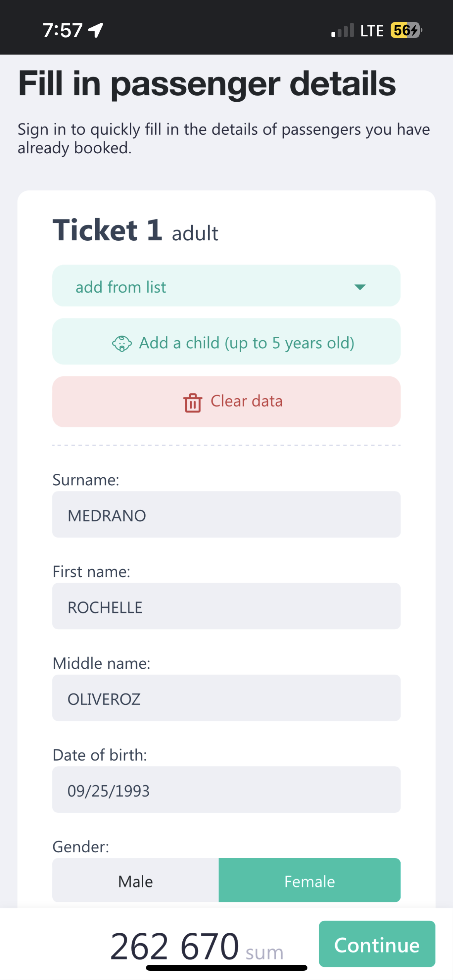The width and height of the screenshot is (453, 980).
Task: Tap the battery indicator icon
Action: tap(406, 30)
